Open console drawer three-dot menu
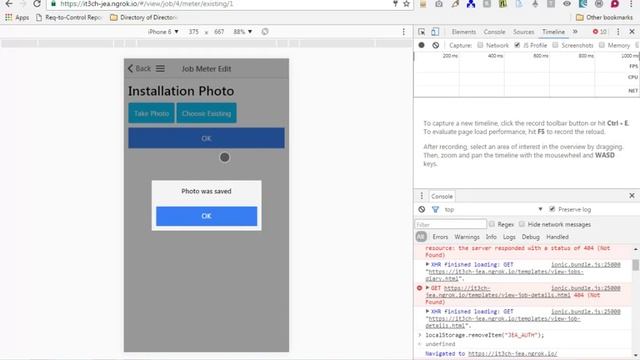The height and width of the screenshot is (360, 640). 422,196
